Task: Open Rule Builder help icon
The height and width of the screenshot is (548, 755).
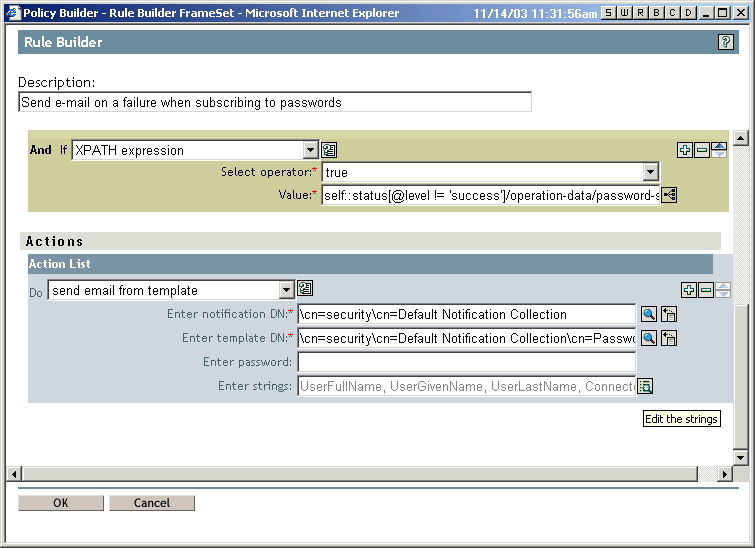Action: point(726,42)
